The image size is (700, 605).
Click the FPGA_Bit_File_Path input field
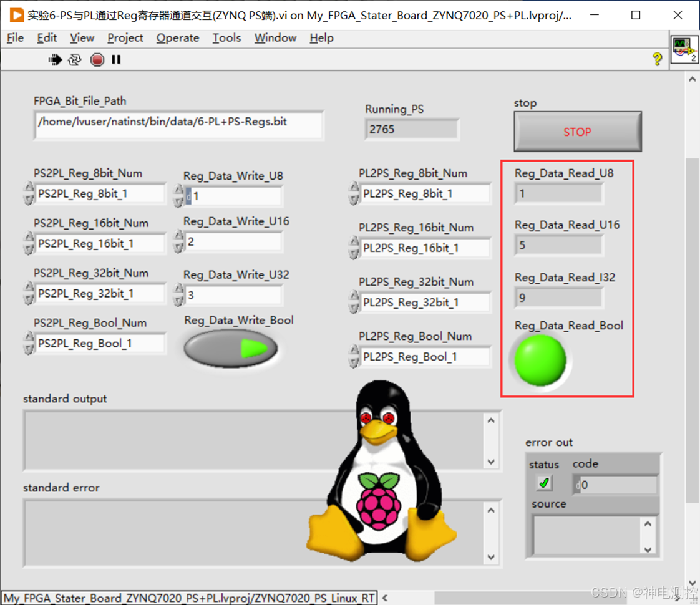point(178,125)
